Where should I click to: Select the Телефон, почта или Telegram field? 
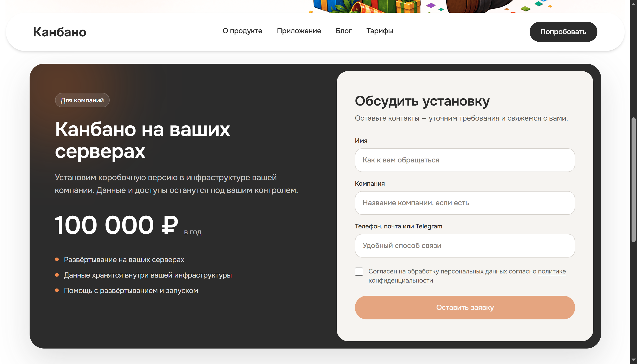click(x=465, y=245)
